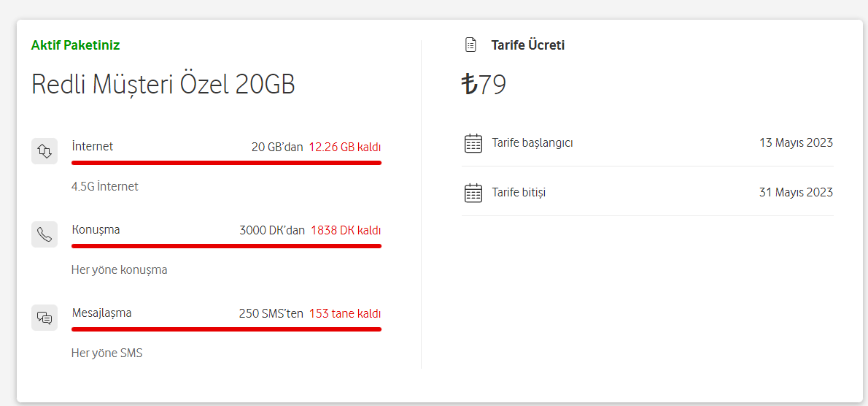Click the internet data arrows icon
The height and width of the screenshot is (406, 868).
[x=44, y=150]
